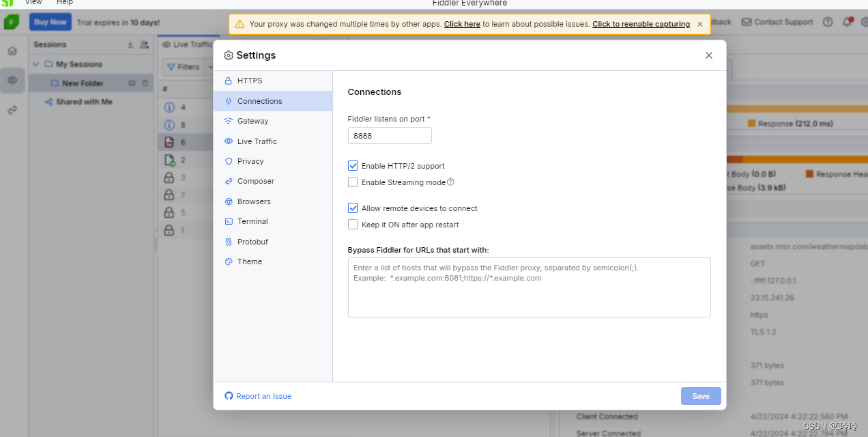Click the Buy Now button
This screenshot has width=868, height=437.
pos(50,22)
